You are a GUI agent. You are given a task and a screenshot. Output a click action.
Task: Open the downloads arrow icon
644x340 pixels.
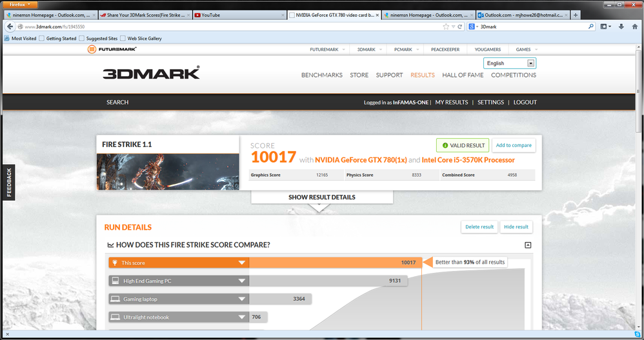click(x=621, y=26)
